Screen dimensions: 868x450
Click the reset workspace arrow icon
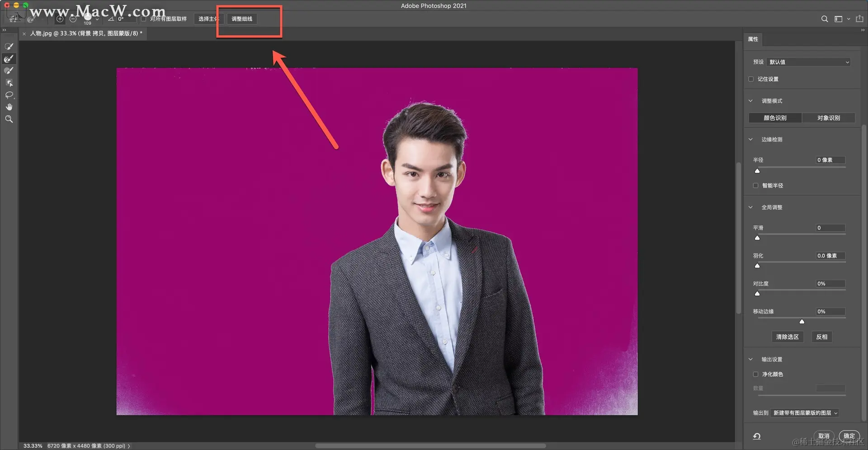757,436
